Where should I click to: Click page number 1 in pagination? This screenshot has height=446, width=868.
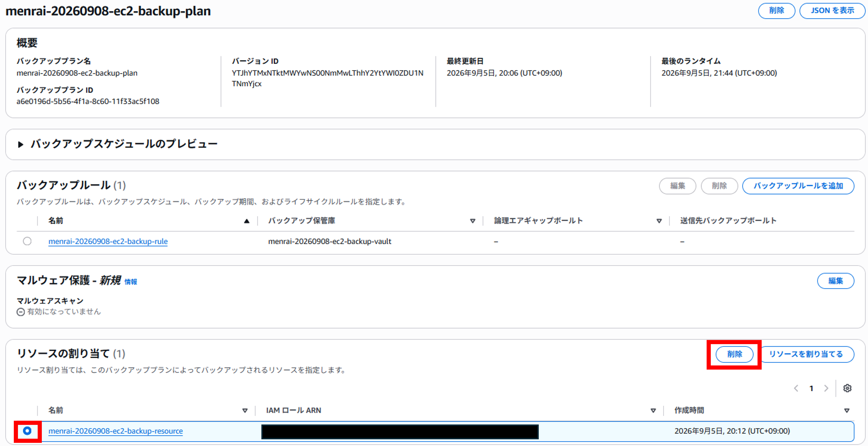click(x=811, y=388)
